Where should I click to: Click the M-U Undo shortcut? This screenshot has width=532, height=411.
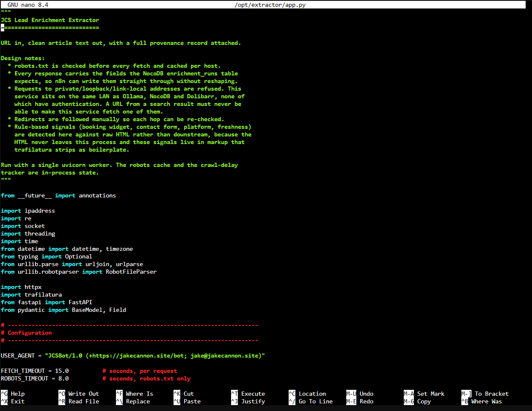[360, 394]
